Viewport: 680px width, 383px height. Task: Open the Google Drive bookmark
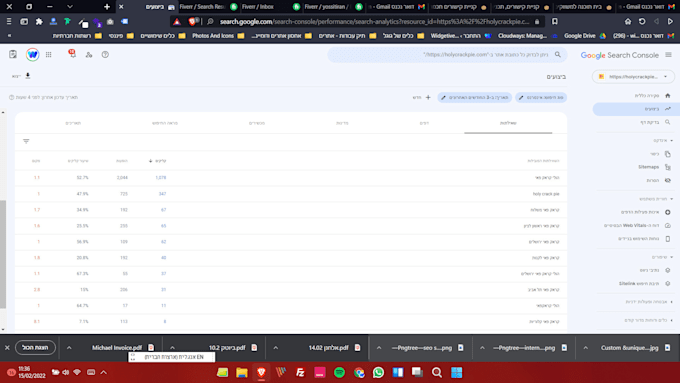[x=585, y=36]
